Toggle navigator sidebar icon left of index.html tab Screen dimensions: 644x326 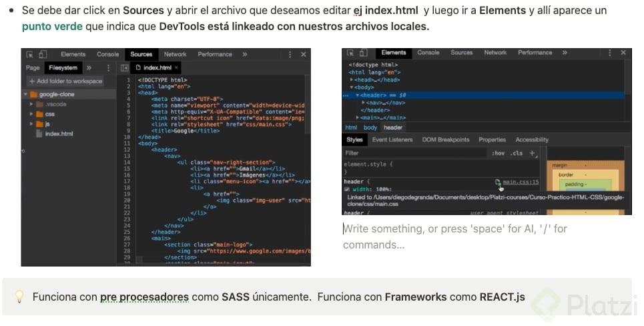pos(124,68)
